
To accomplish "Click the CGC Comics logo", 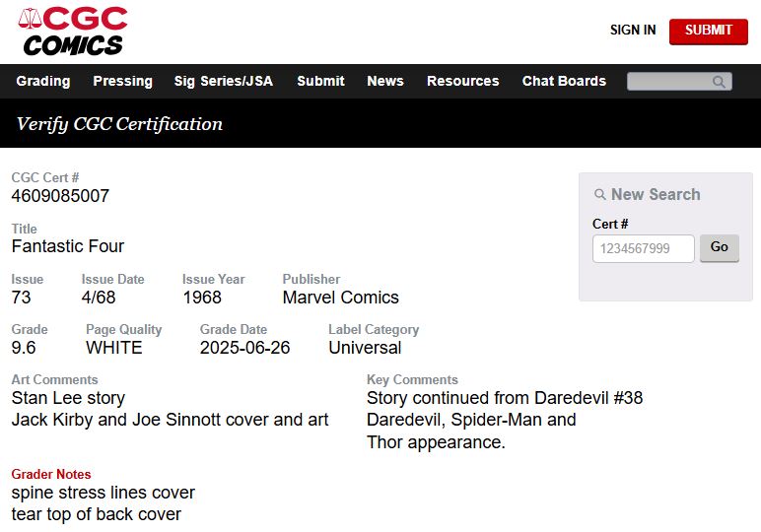I will pyautogui.click(x=74, y=31).
